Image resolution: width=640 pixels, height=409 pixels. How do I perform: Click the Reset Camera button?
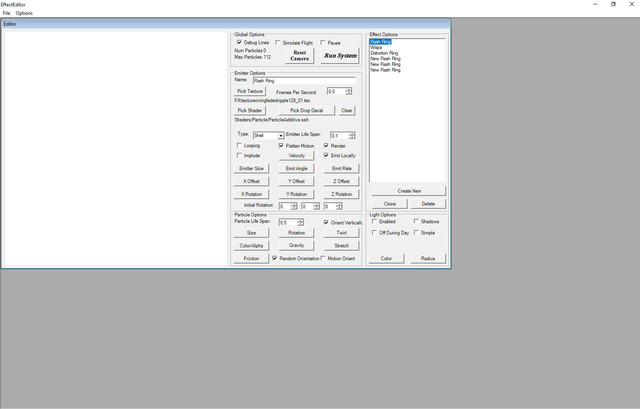(x=300, y=56)
